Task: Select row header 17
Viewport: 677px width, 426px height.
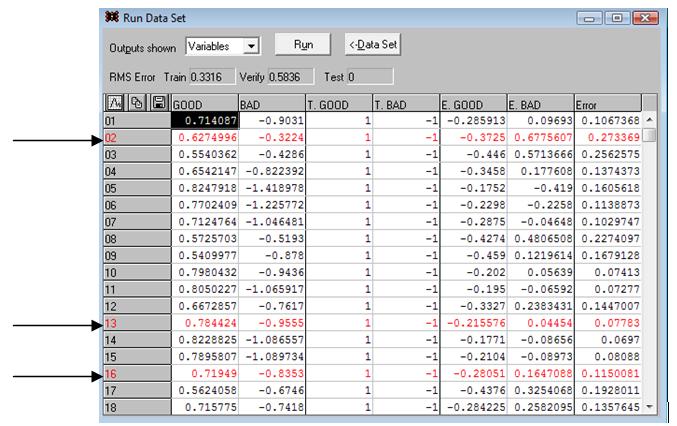Action: pos(137,390)
